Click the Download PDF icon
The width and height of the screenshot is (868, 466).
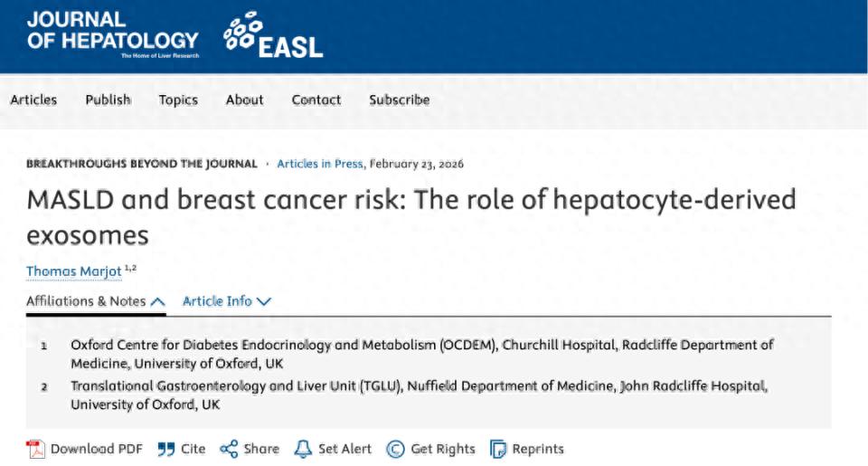[35, 449]
